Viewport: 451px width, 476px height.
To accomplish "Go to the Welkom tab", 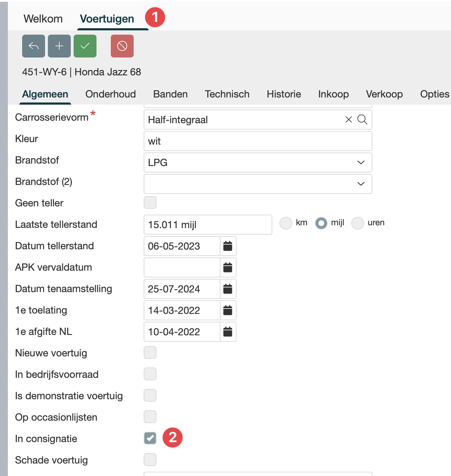I will coord(43,19).
